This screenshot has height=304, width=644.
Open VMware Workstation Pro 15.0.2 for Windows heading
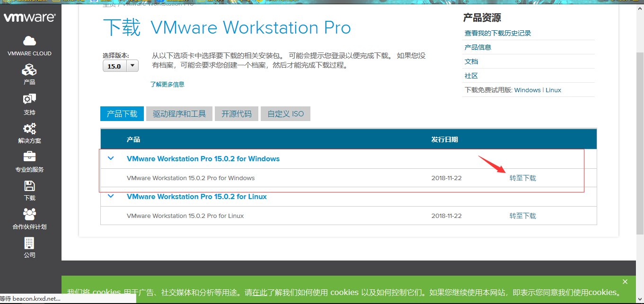click(x=203, y=159)
